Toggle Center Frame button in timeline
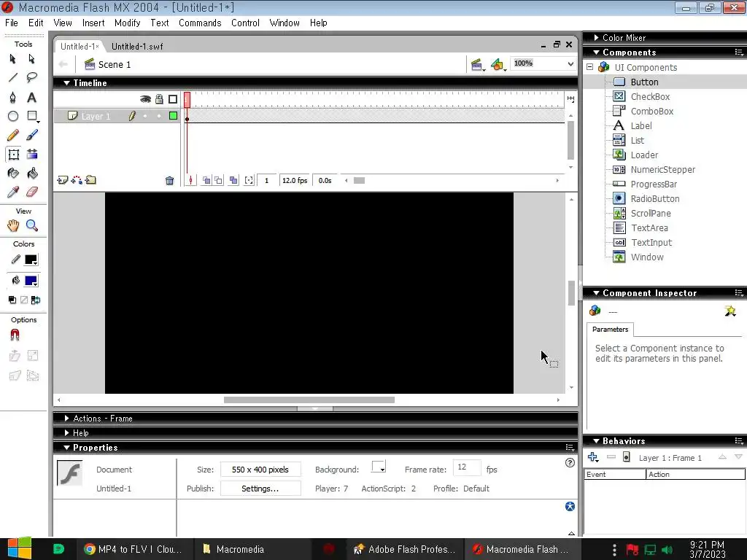 [190, 181]
